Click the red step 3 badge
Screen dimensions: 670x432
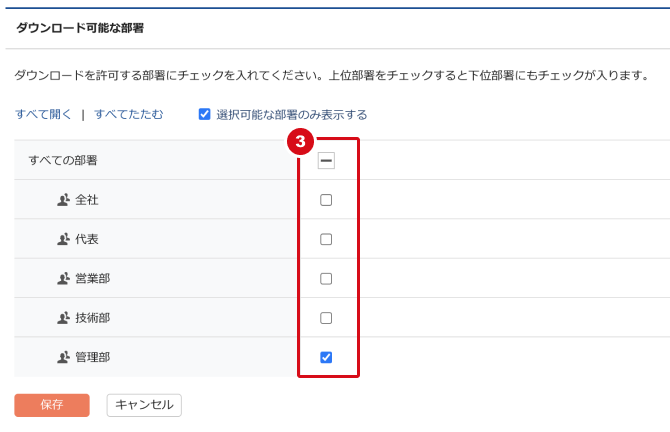[x=297, y=141]
